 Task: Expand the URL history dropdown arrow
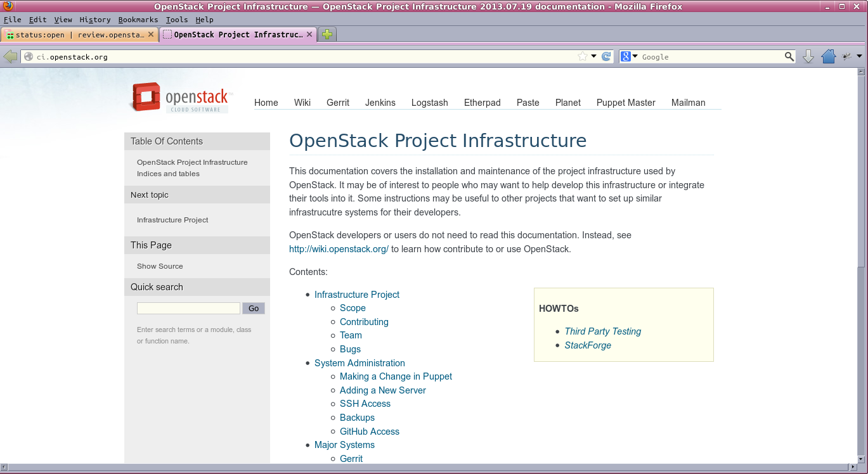point(594,57)
